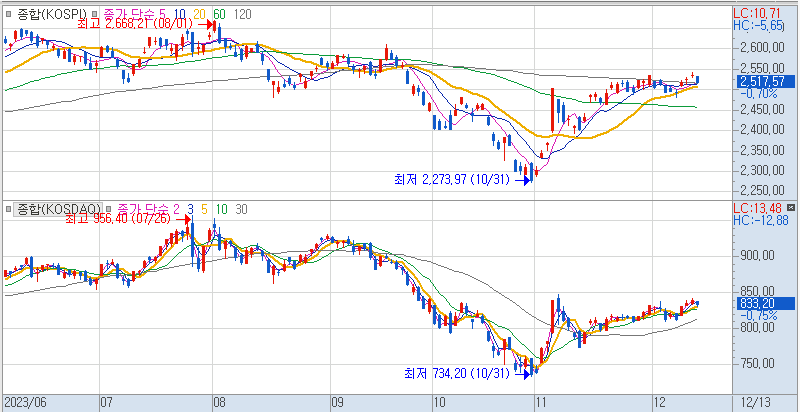Image resolution: width=800 pixels, height=412 pixels.
Task: Click the 850.00 price axis label
Action: coord(758,292)
